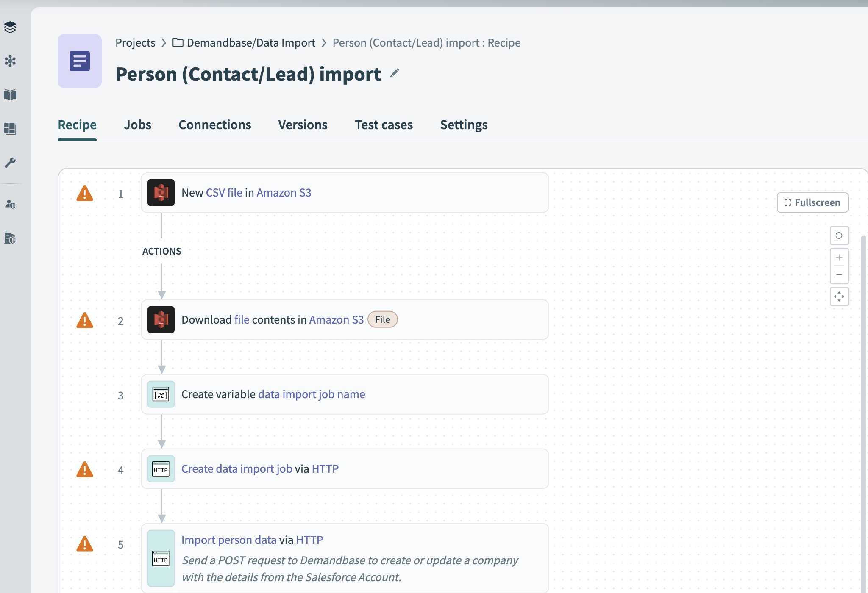Click the warning icon beside step 1
Viewport: 868px width, 593px height.
click(85, 194)
